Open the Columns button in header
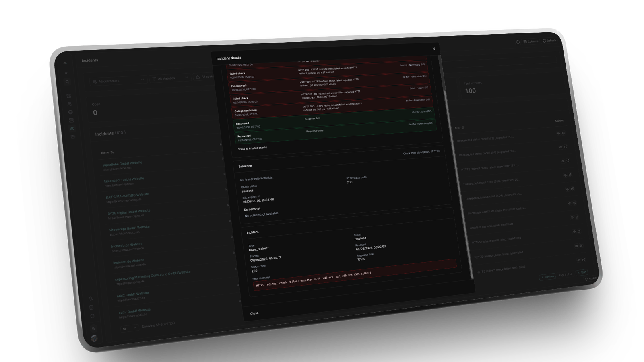 [x=531, y=41]
